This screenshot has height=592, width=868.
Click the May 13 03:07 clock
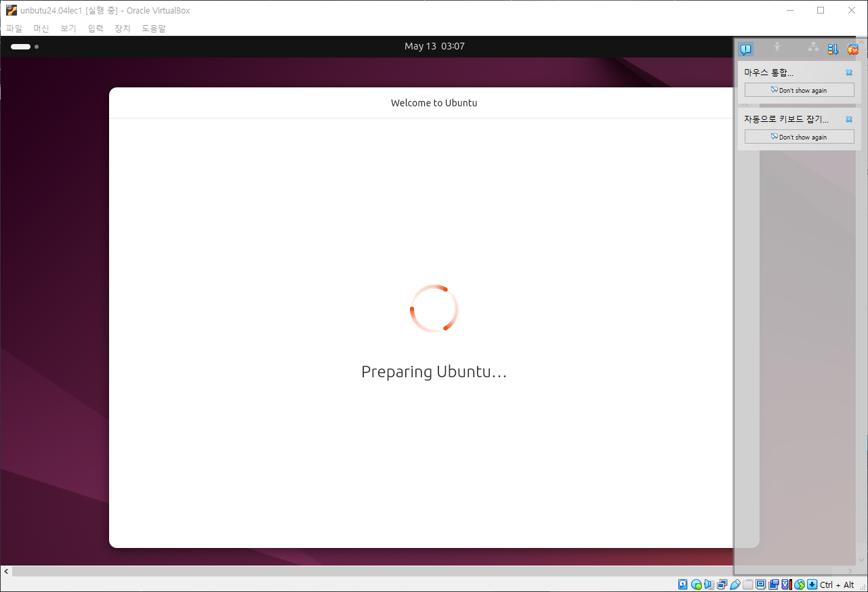434,46
